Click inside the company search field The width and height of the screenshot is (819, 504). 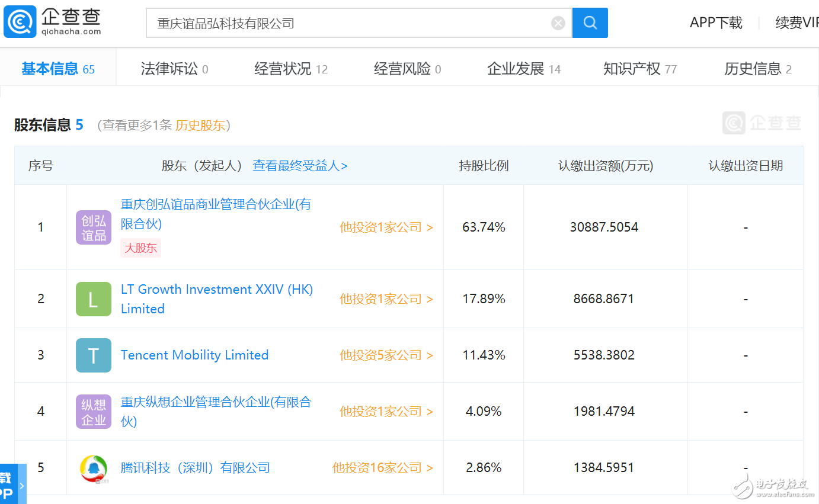pos(356,22)
